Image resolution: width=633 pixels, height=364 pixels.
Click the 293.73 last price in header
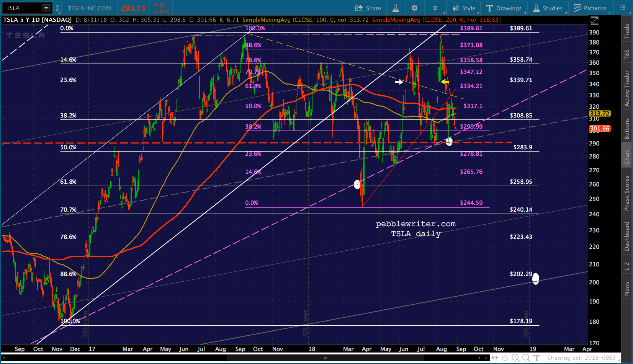pyautogui.click(x=133, y=8)
